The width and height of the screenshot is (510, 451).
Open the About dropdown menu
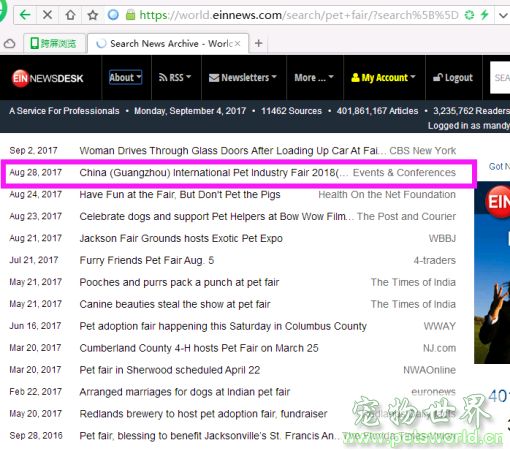tap(125, 77)
